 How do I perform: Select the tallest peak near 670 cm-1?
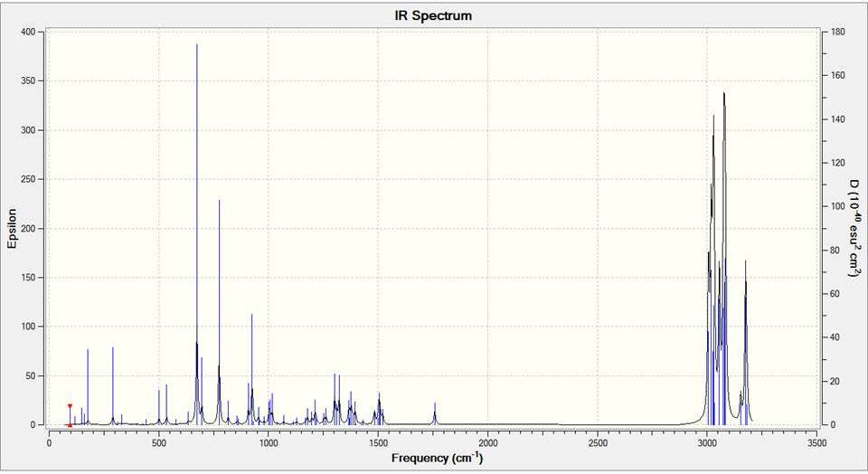coord(196,234)
